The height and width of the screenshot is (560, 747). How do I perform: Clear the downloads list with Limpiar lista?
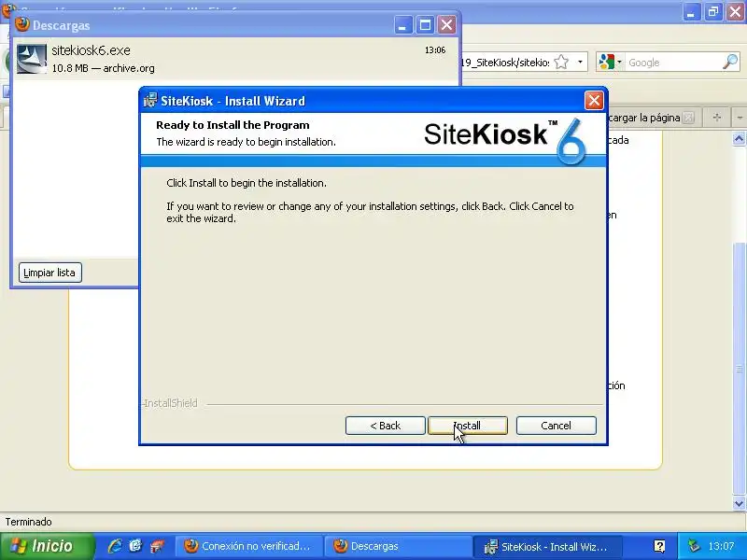click(50, 273)
